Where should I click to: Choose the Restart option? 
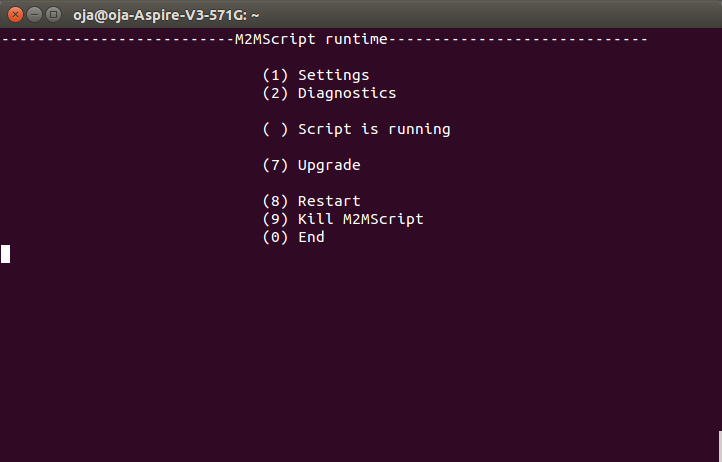point(329,201)
